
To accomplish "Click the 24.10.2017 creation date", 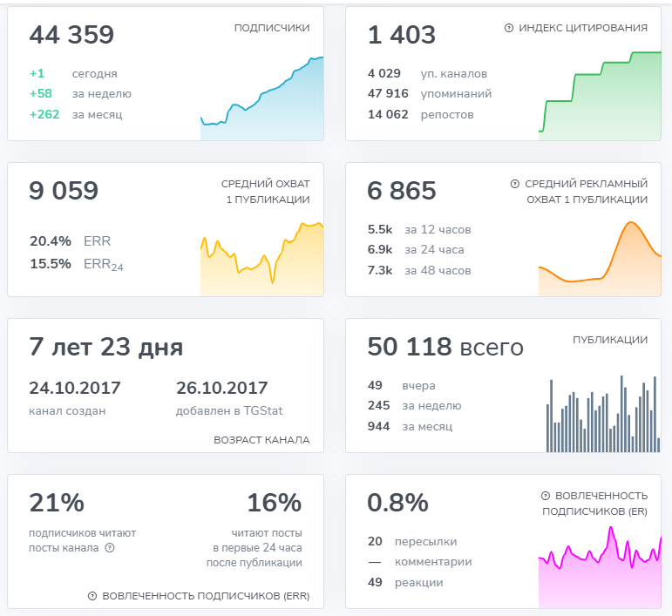I will (75, 388).
